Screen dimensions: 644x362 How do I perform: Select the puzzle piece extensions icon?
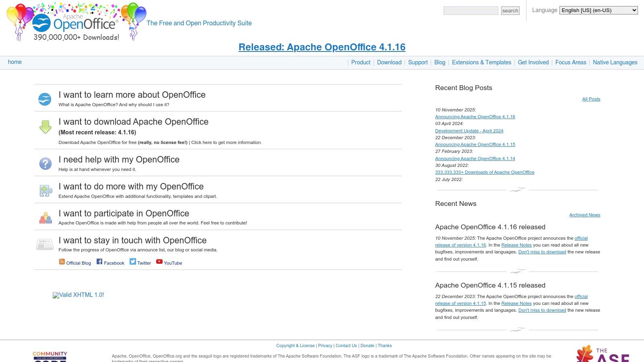click(x=45, y=190)
